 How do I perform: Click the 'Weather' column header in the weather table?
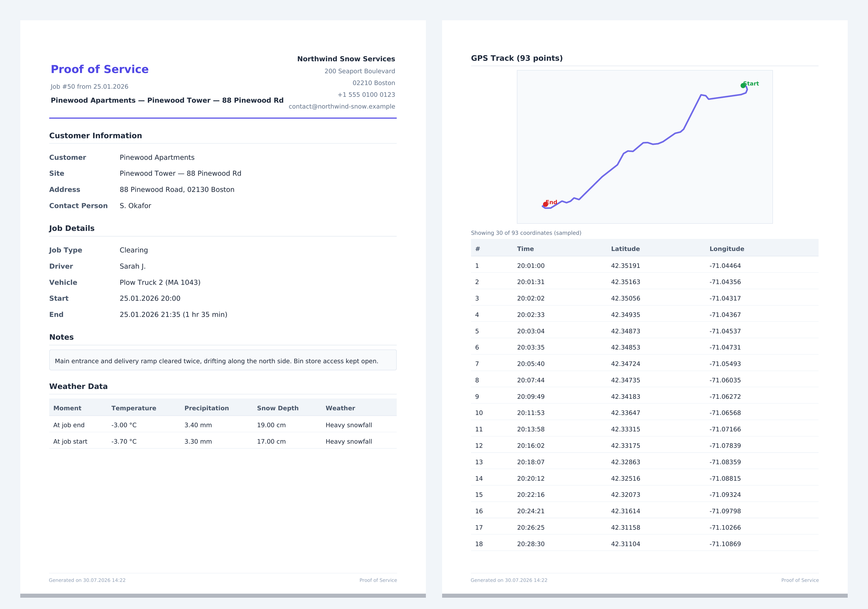[340, 408]
